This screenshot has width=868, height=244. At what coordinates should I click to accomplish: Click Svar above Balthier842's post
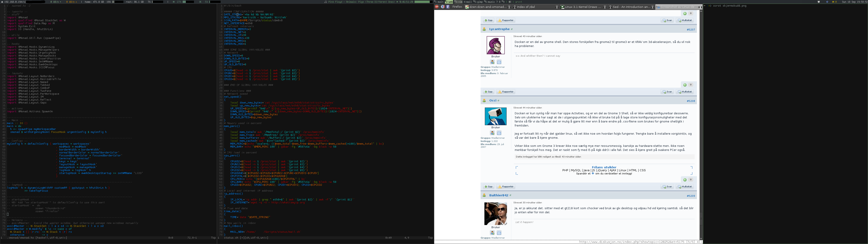[x=667, y=187]
